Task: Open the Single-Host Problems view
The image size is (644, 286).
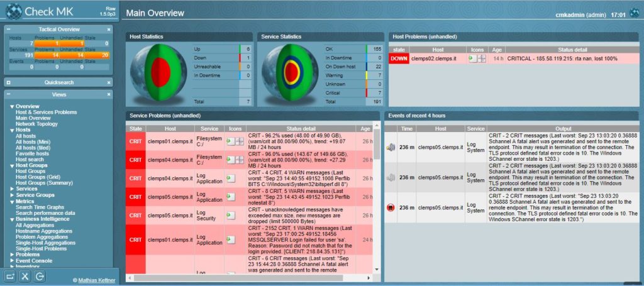Action: [41, 249]
